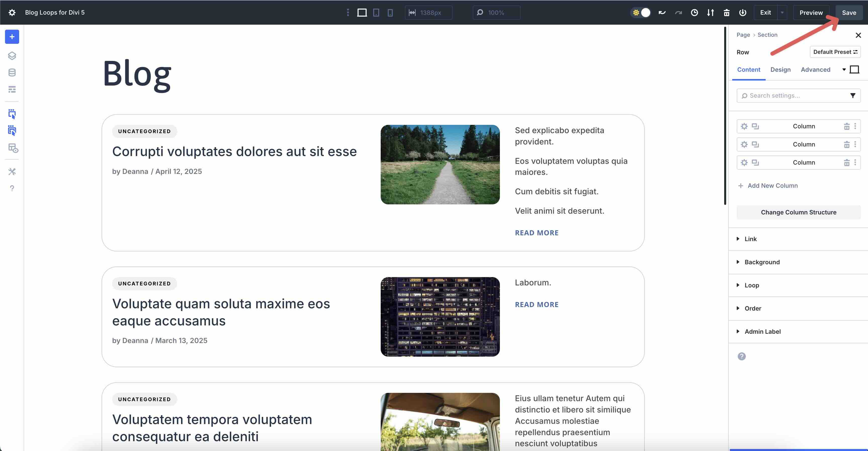
Task: Switch to the Advanced tab
Action: (x=815, y=69)
